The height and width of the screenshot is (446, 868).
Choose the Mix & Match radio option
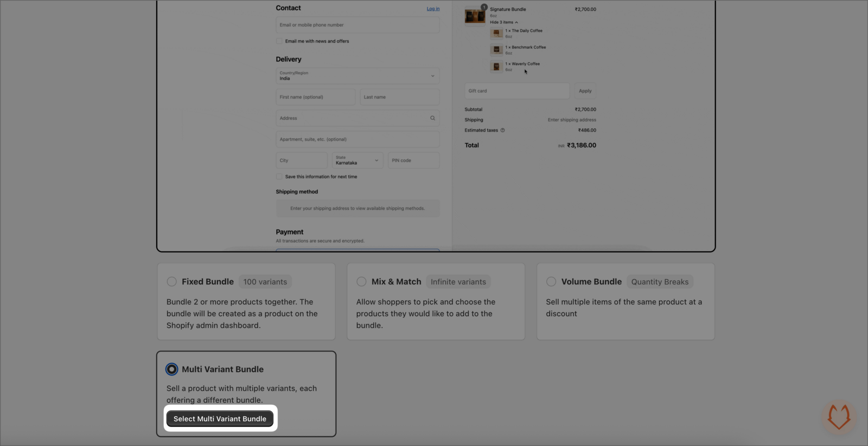point(361,282)
